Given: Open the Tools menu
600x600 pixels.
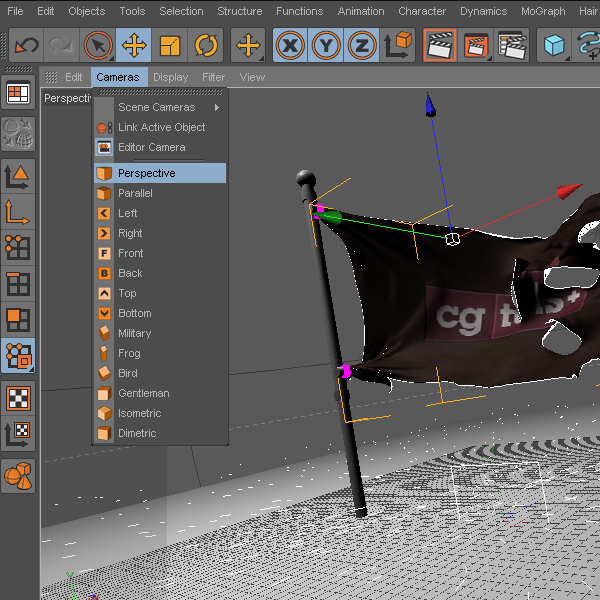Looking at the screenshot, I should click(132, 11).
